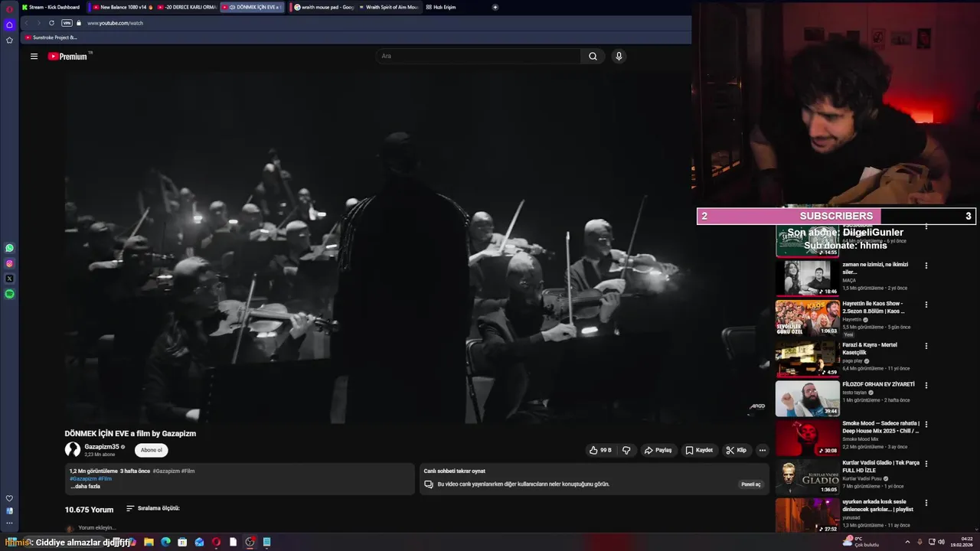Reload the page with refresh icon
980x551 pixels.
point(51,23)
